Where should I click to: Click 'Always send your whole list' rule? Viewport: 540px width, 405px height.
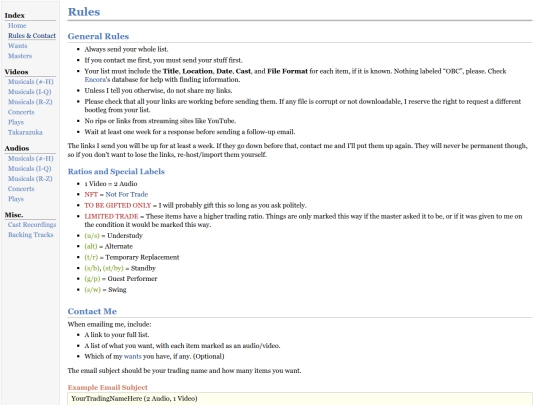(126, 50)
